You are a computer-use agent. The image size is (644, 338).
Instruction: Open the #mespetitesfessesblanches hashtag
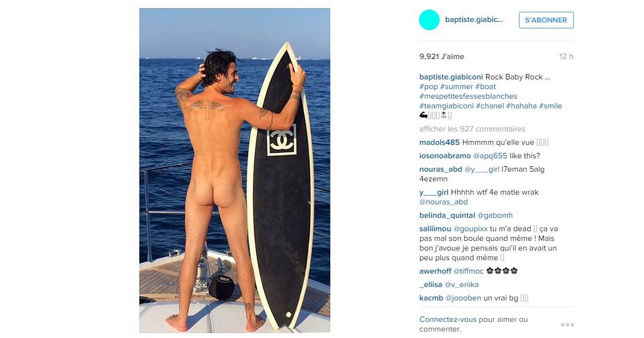[468, 96]
